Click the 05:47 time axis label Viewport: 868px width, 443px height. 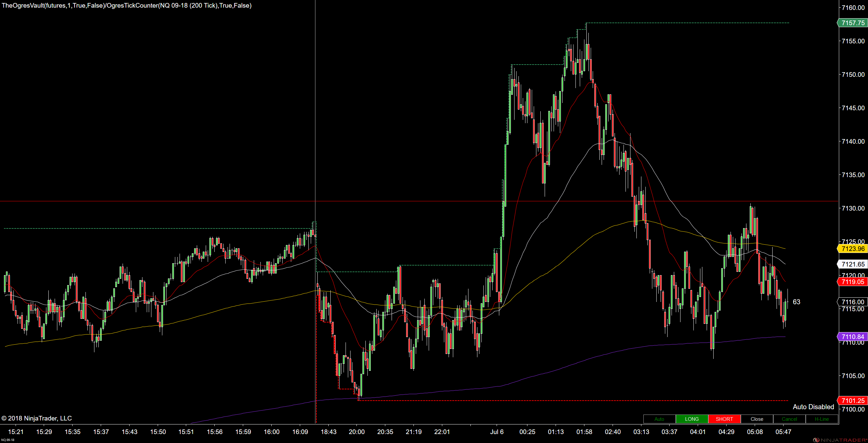coord(783,432)
